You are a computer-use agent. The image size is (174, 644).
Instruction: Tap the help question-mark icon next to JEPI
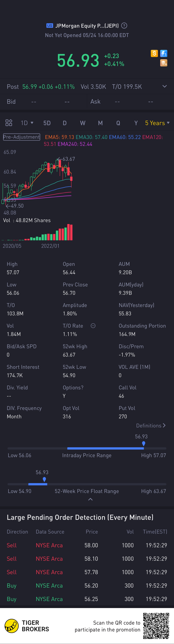pyautogui.click(x=124, y=25)
